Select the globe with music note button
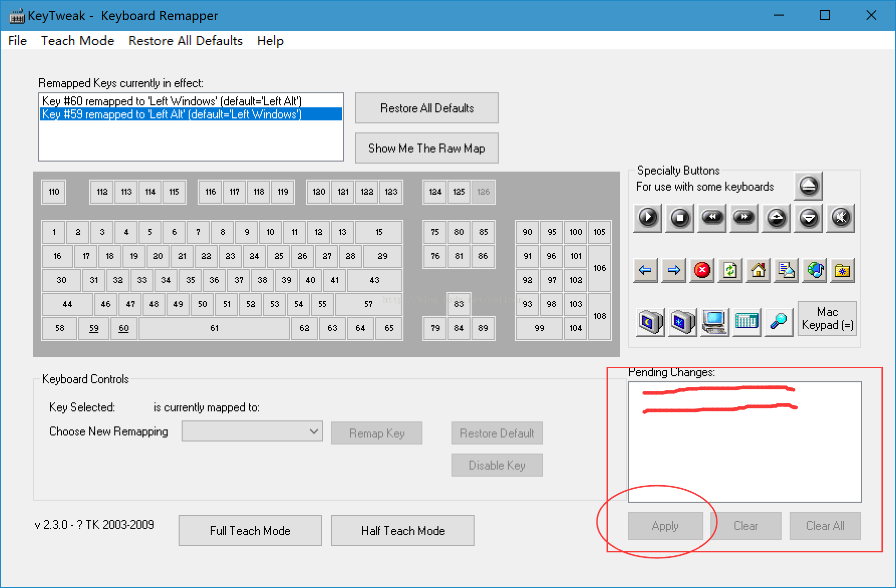896x588 pixels. pyautogui.click(x=814, y=270)
